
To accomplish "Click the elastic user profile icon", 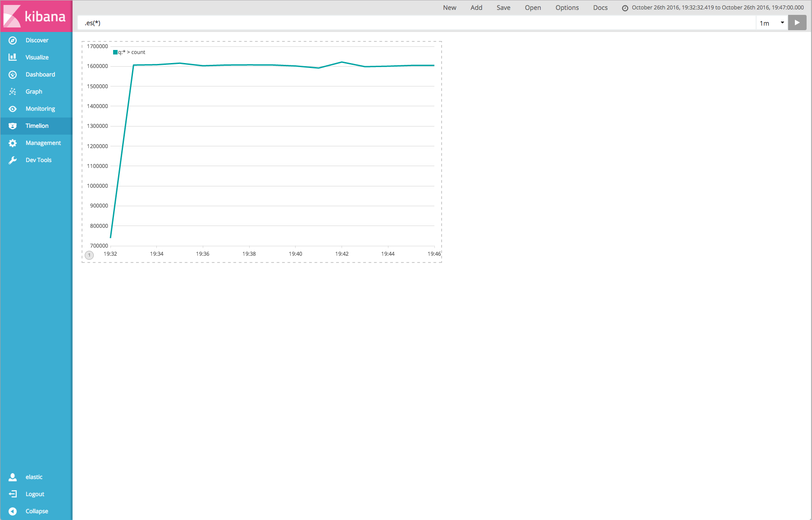I will tap(13, 477).
